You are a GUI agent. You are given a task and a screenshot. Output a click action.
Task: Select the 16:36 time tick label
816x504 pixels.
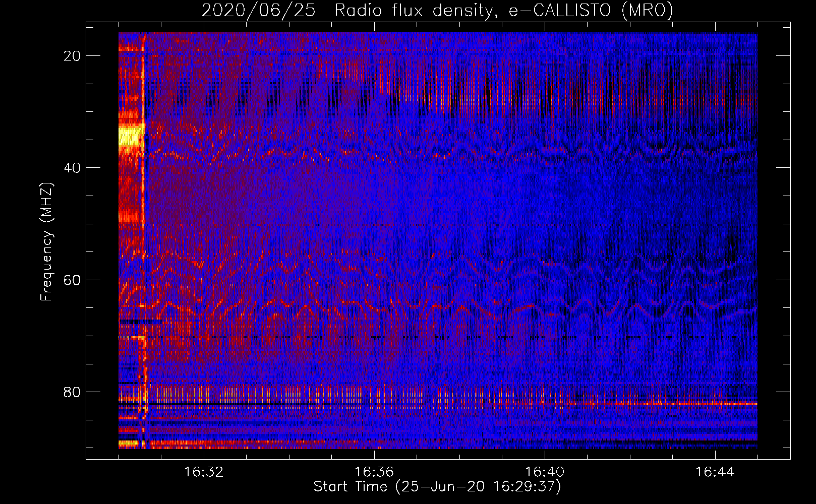(x=374, y=472)
